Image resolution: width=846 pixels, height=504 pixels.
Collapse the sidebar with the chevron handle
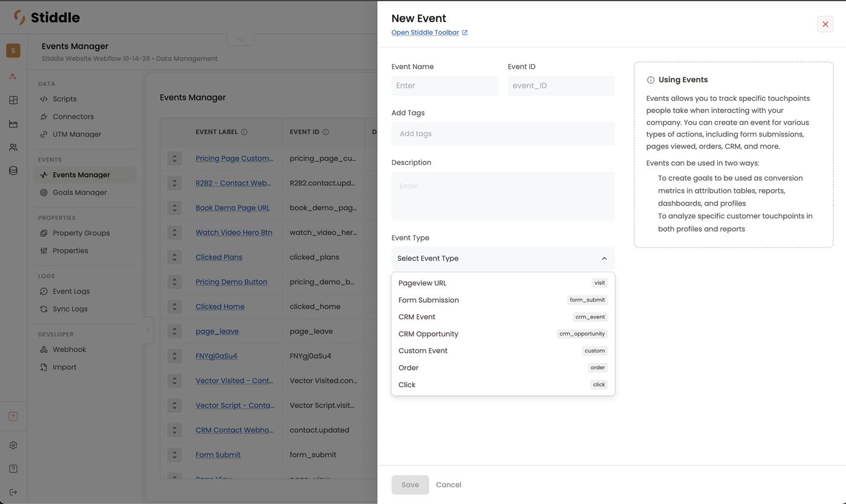tap(148, 331)
